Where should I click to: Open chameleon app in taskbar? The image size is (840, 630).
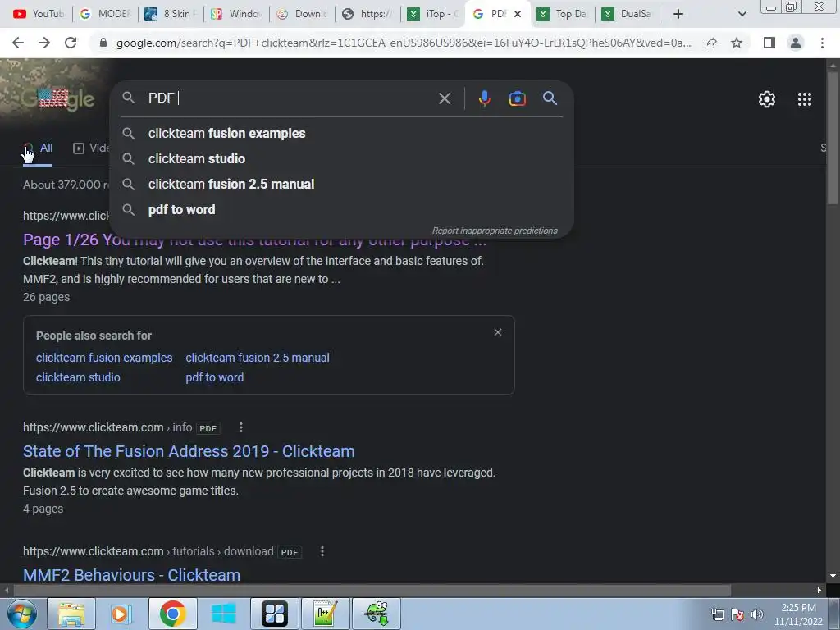click(377, 614)
